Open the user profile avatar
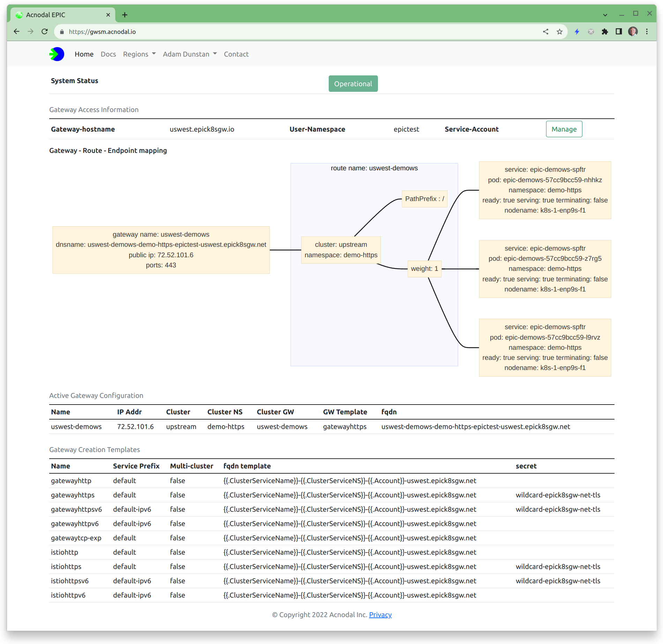This screenshot has height=644, width=663. click(633, 32)
